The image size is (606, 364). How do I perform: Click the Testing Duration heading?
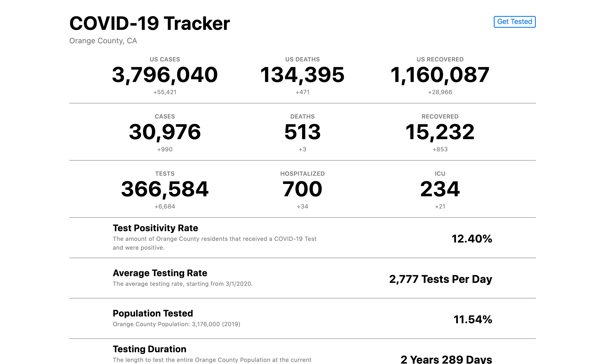149,349
